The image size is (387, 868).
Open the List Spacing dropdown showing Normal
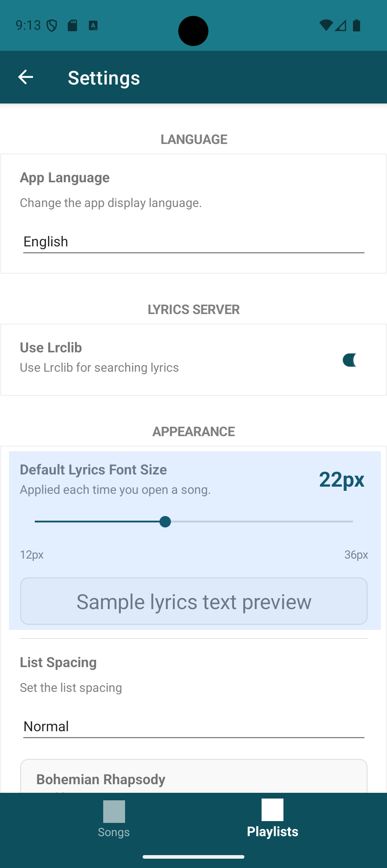point(193,727)
